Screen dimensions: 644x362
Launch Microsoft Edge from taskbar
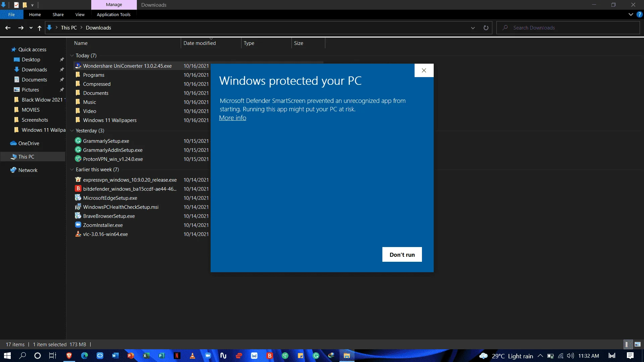(85, 356)
